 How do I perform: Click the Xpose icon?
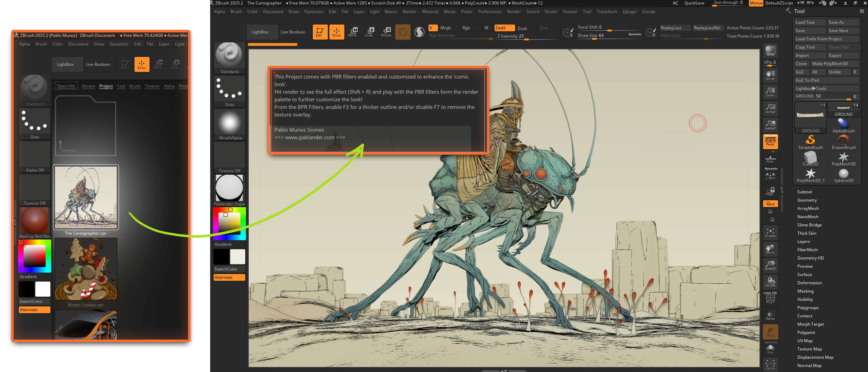770,365
